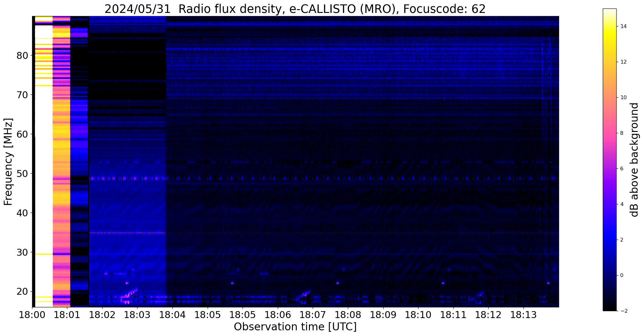Click the 18:06 time tick label
This screenshot has height=336, width=644.
[277, 315]
